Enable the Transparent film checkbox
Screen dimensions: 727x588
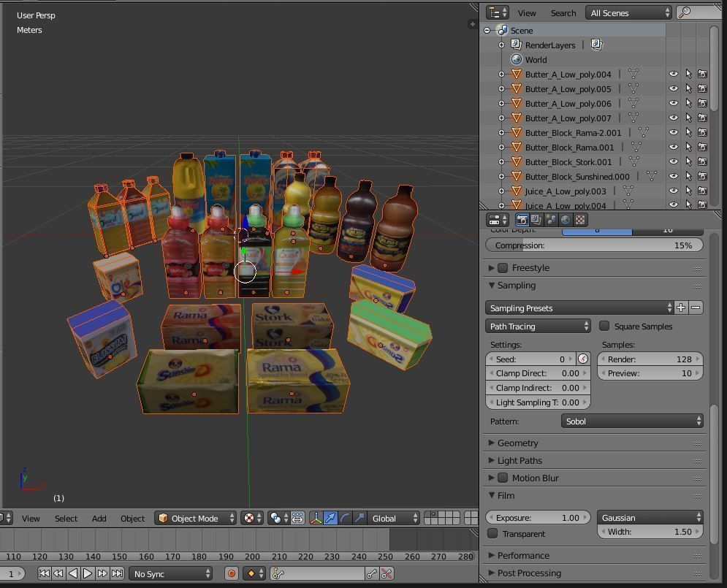[492, 533]
